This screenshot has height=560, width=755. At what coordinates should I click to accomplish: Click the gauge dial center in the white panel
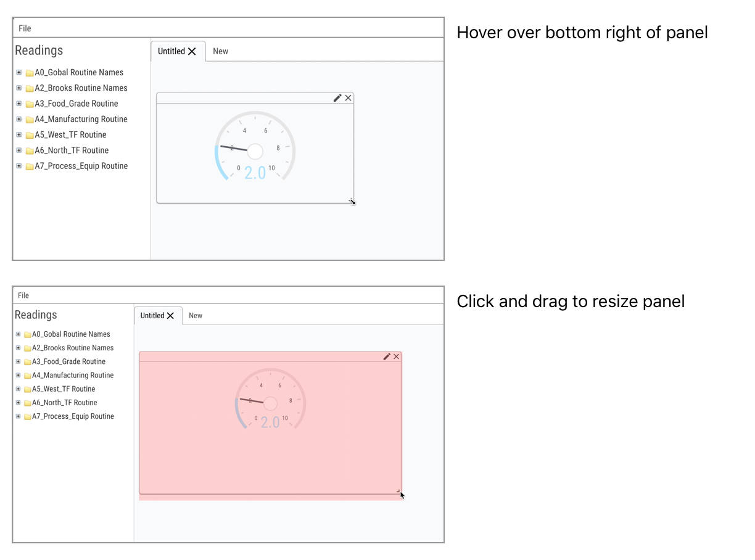(255, 151)
